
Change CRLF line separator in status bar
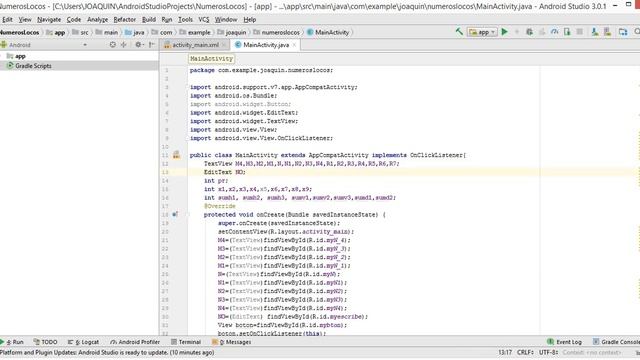click(x=525, y=352)
